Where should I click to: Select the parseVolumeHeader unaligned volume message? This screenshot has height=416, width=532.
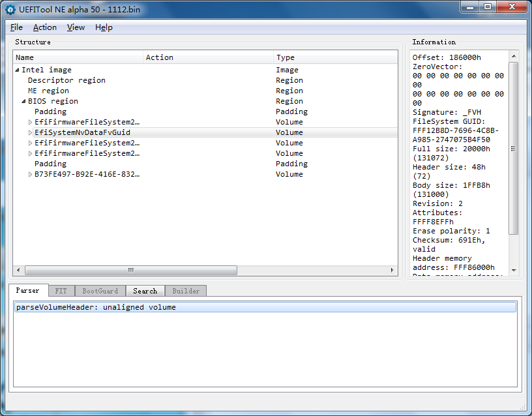(265, 307)
